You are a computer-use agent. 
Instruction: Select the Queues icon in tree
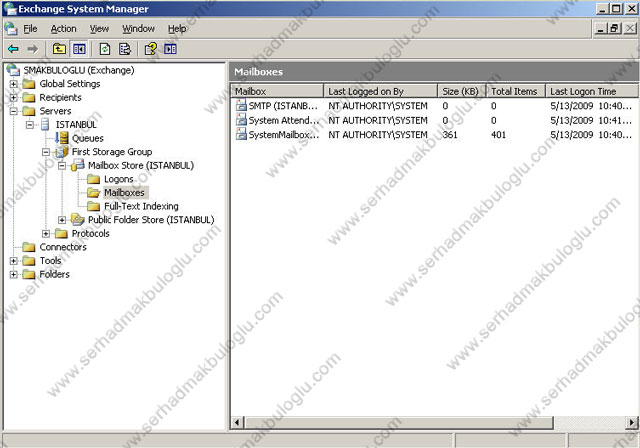point(62,138)
